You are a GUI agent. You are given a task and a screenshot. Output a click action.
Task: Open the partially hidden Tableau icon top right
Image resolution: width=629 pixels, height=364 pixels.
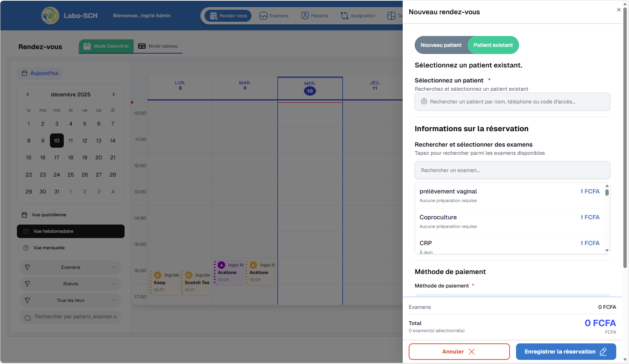point(391,15)
